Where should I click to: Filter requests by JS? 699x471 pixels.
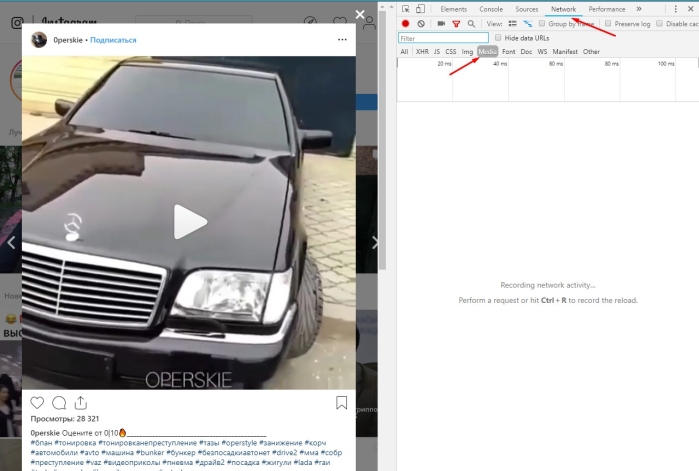click(x=437, y=52)
